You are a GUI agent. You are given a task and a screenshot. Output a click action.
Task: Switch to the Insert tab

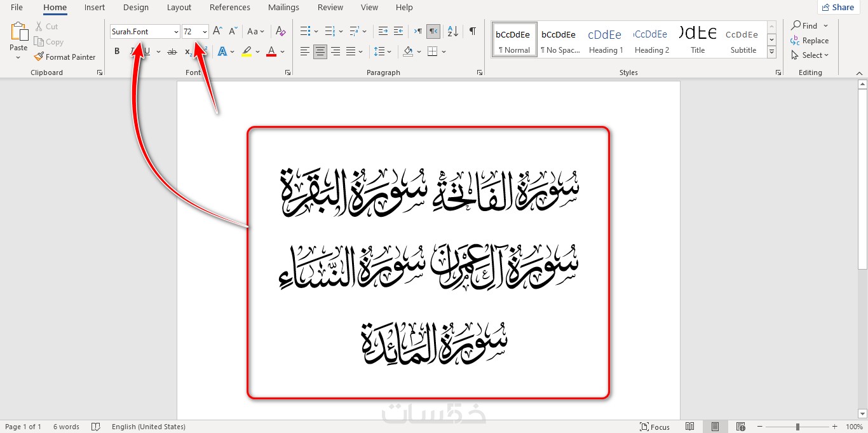pos(95,8)
